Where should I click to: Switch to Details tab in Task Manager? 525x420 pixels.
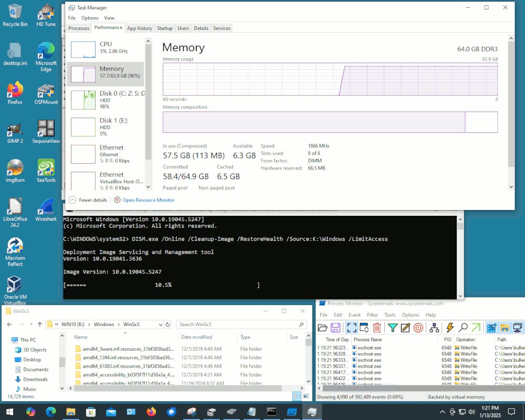point(201,28)
